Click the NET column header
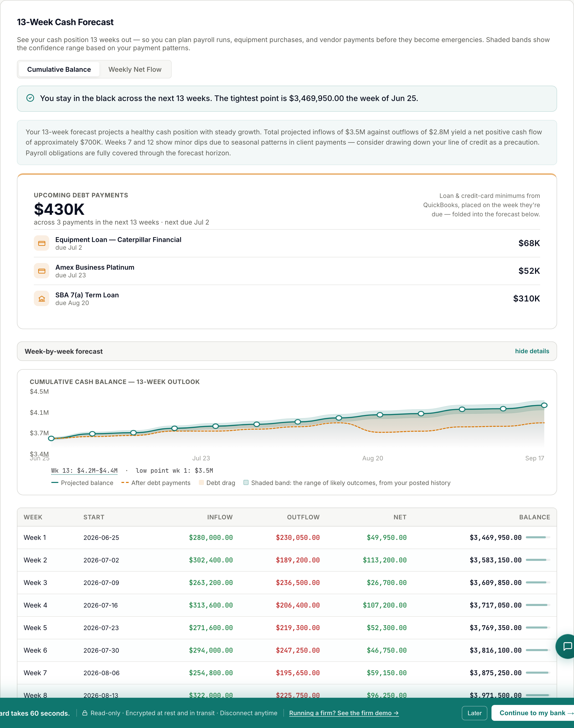Screen dimensions: 574x728 pos(400,517)
